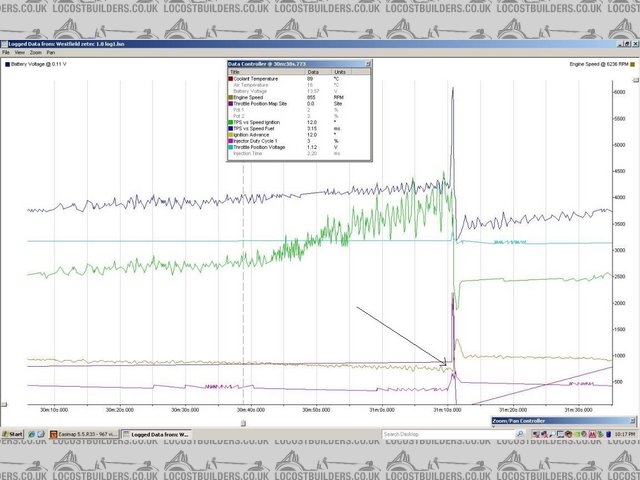The image size is (640, 480).
Task: Select the Ignition Advance row
Action: (x=299, y=135)
